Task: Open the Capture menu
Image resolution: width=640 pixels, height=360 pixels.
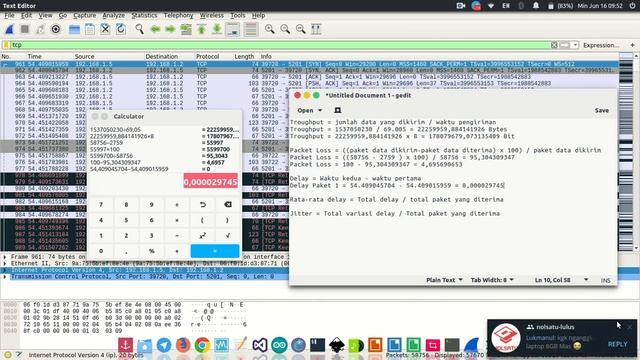Action: [84, 15]
